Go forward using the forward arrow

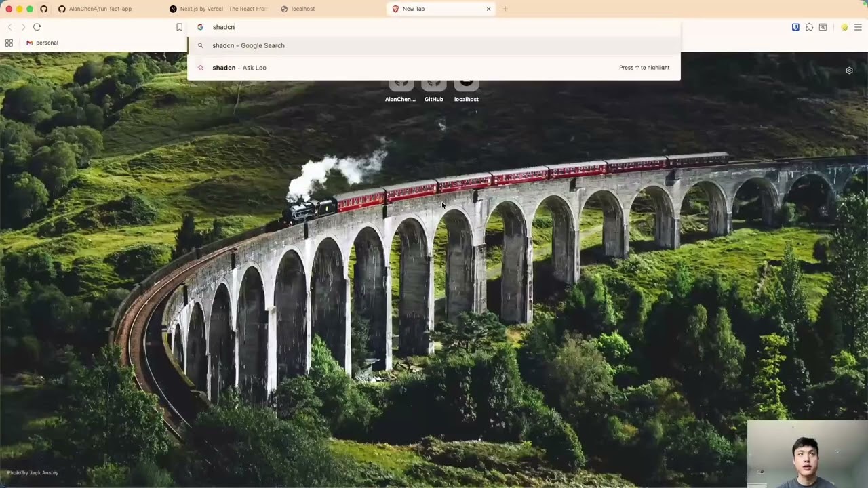point(23,27)
